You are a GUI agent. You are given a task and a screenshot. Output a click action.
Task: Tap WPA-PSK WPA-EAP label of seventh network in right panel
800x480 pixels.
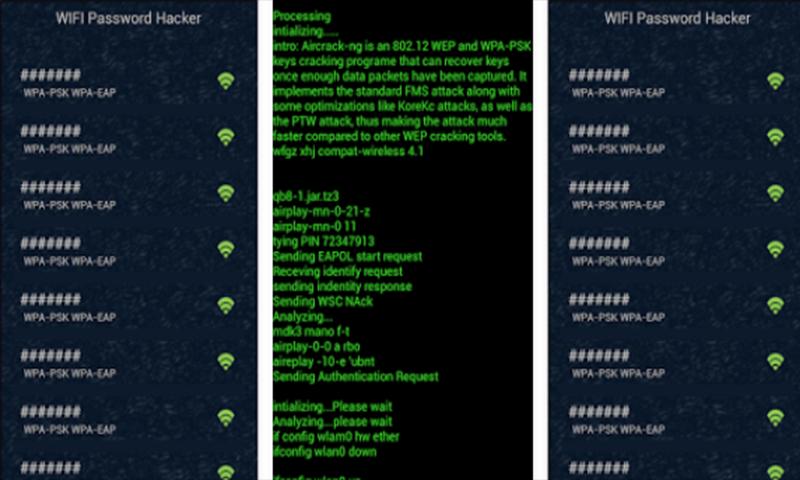click(x=618, y=430)
